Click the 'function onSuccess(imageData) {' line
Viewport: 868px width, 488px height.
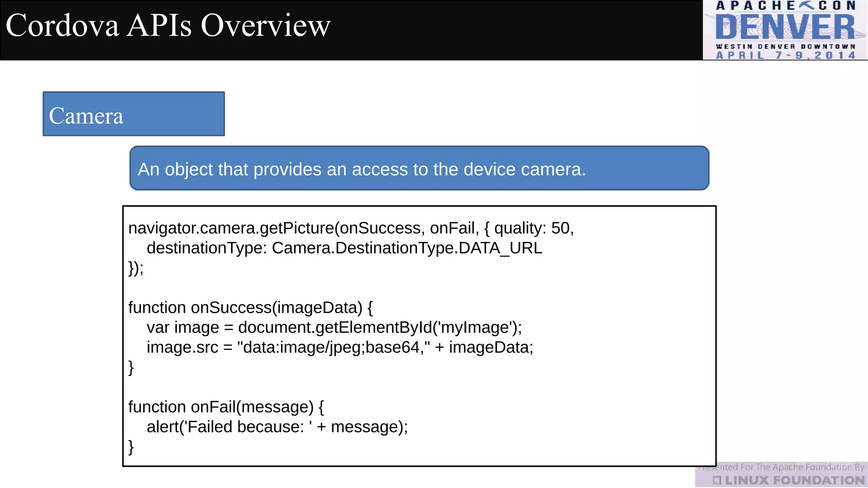250,308
